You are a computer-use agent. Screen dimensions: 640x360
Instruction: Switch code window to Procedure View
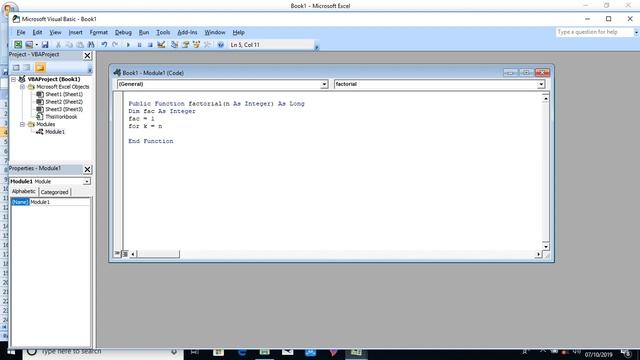(117, 254)
